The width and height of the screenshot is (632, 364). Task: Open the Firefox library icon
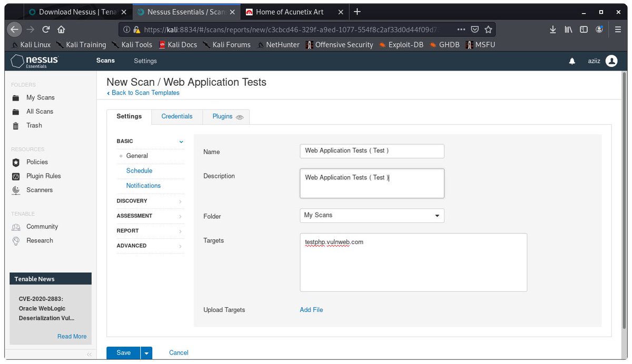[568, 29]
